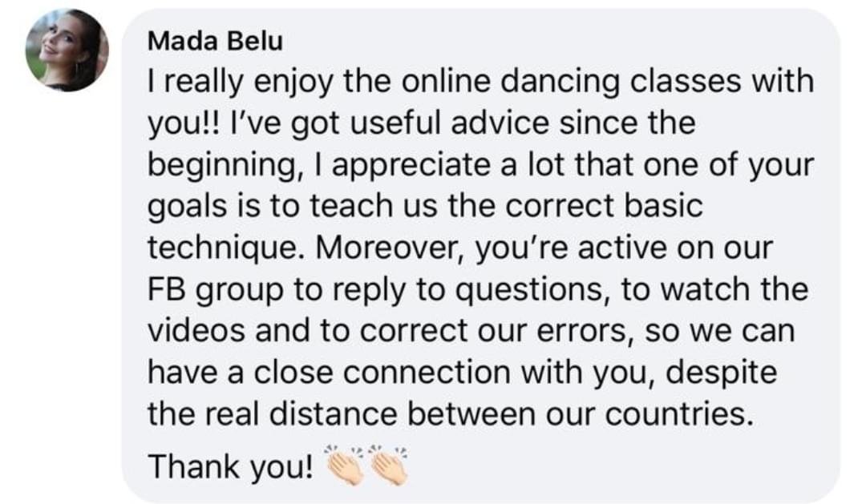Viewport: 866px width, 504px height.
Task: Click the word 'beginning' in comment
Action: 223,166
